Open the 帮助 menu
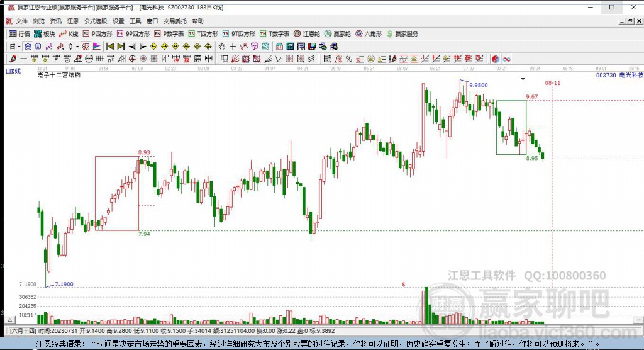This screenshot has height=350, width=644. [197, 21]
